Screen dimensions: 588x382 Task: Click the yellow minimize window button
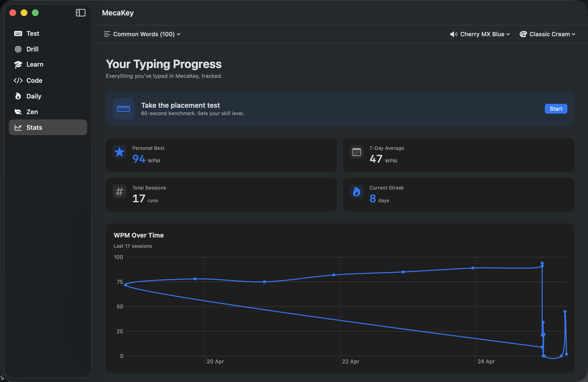(x=24, y=12)
